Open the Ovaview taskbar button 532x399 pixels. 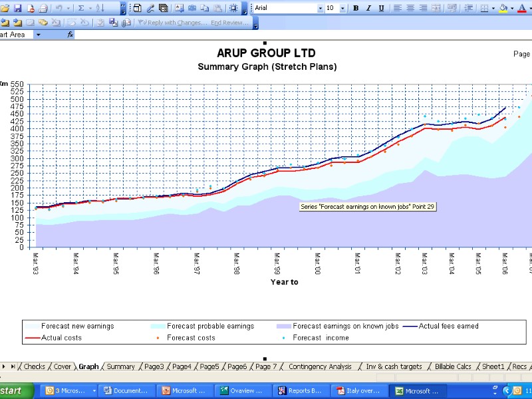coord(242,391)
